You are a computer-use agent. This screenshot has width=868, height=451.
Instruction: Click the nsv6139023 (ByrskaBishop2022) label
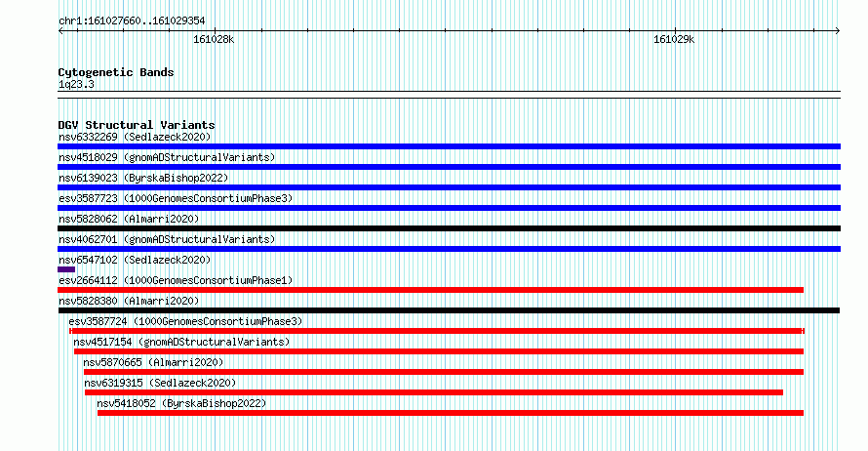[143, 178]
